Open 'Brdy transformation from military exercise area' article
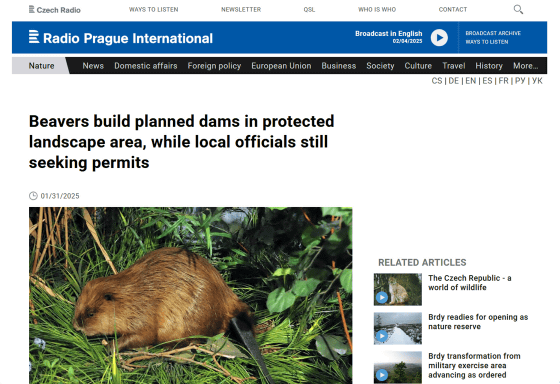Viewport: 560px width, 384px height. coord(474,365)
